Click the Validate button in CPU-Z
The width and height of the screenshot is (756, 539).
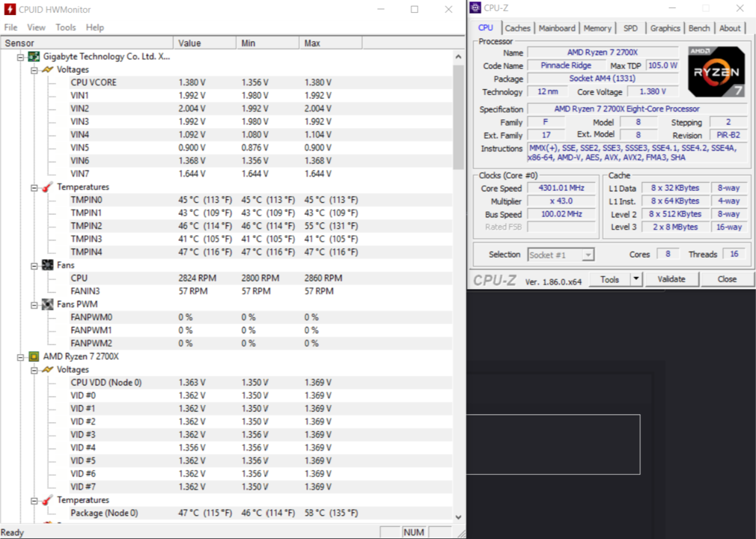click(671, 279)
